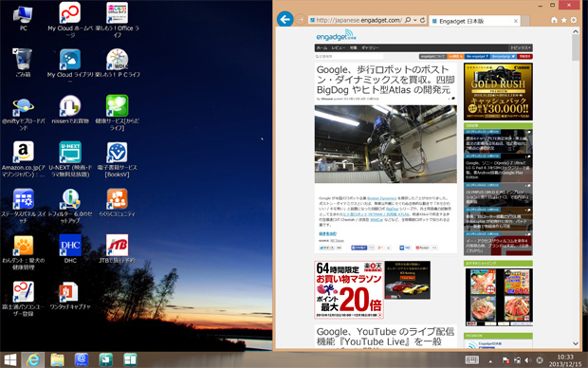Click the Engadget article search field
The width and height of the screenshot is (588, 368).
[x=349, y=56]
